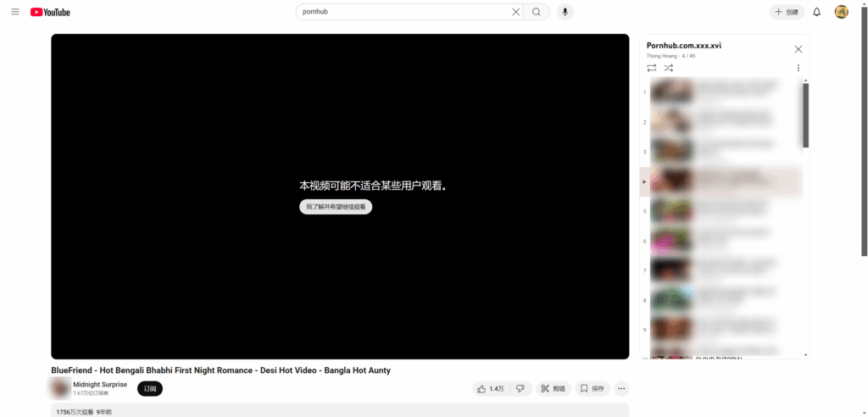Select playlist item number 9

721,330
